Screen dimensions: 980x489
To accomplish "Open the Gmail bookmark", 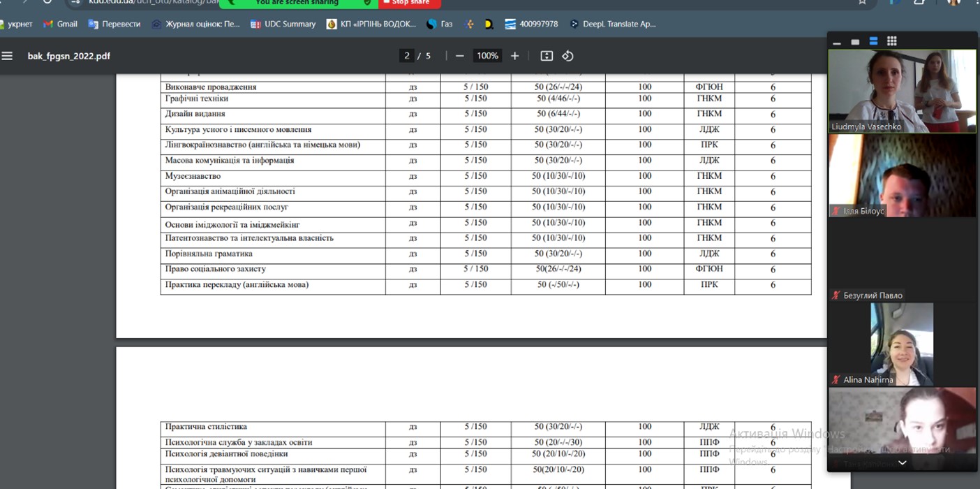I will click(61, 24).
